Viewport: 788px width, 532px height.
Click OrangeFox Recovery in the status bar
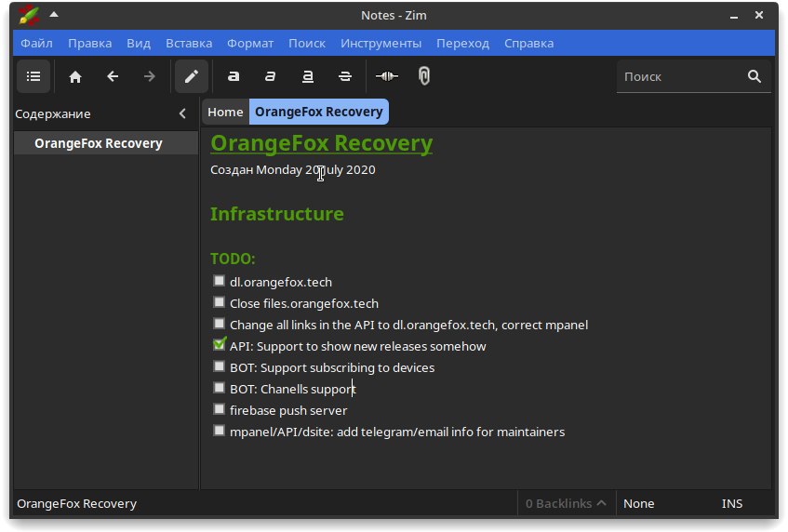click(x=77, y=503)
